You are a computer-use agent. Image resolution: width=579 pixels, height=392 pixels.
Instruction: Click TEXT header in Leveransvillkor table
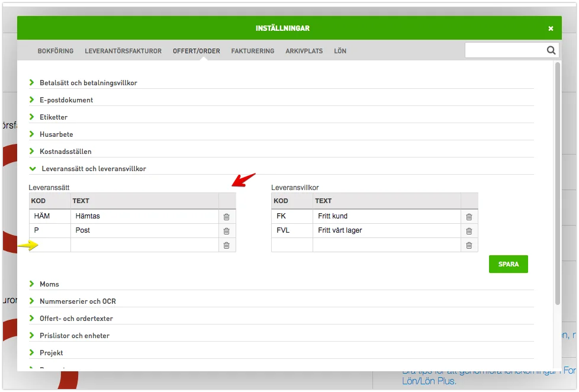click(x=387, y=201)
